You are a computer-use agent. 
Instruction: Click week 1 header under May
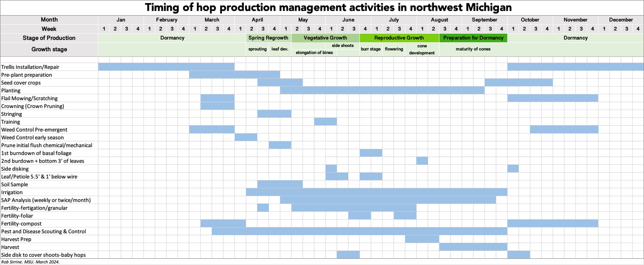(x=286, y=29)
